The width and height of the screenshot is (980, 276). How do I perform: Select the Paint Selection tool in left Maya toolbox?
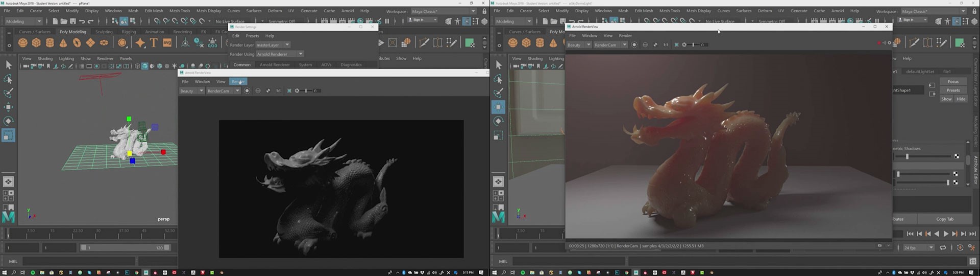click(x=8, y=93)
